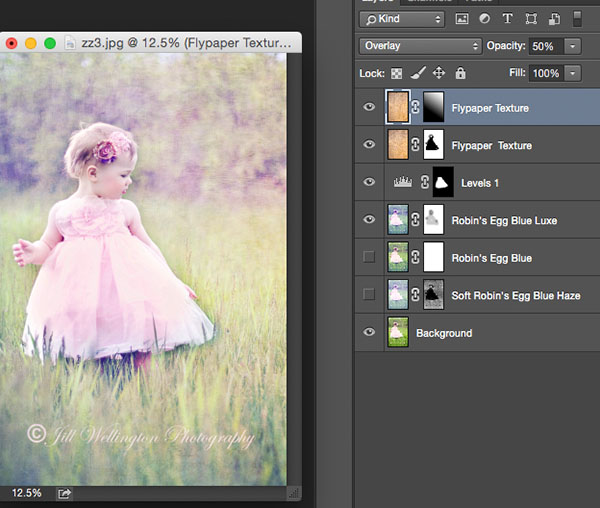This screenshot has width=600, height=508.
Task: Click the Fill 100% value field
Action: coord(546,73)
